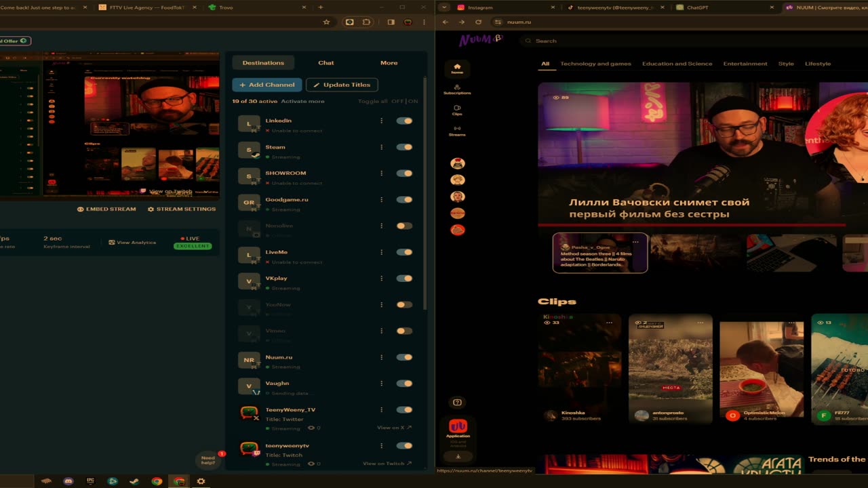Click View on X link

394,428
